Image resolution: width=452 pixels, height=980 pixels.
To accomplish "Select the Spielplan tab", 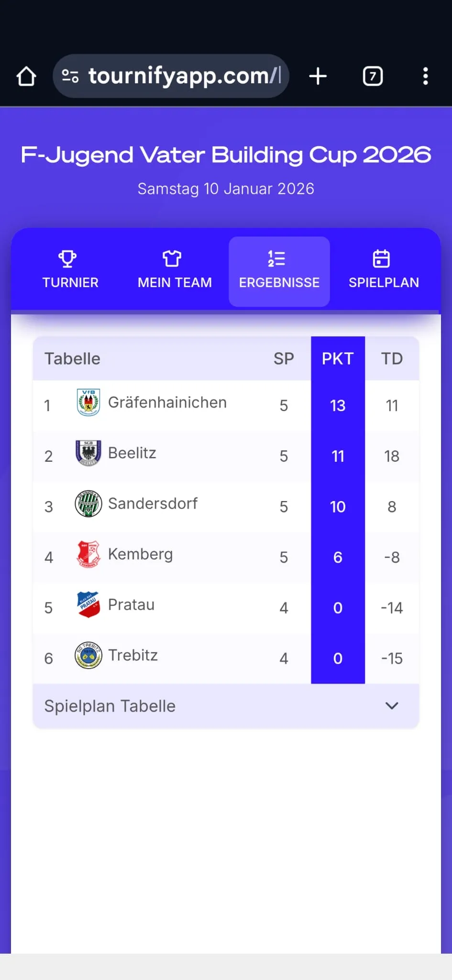I will click(x=384, y=271).
